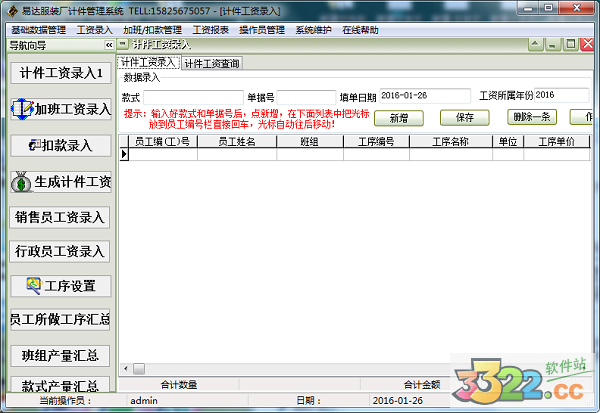Open the 操作员管理 menu
The height and width of the screenshot is (413, 600).
[x=262, y=30]
